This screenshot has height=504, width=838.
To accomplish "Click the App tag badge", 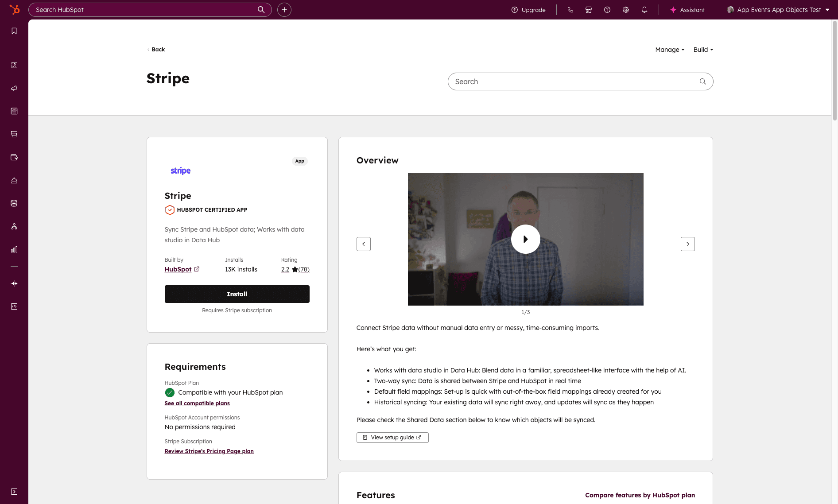I will tap(300, 161).
